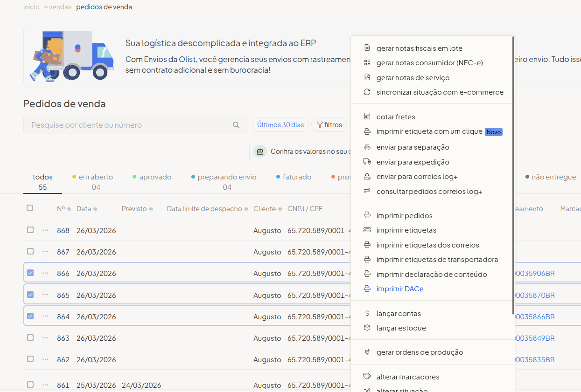The image size is (581, 392).
Task: Toggle the select-all checkbox in table header
Action: [x=30, y=208]
